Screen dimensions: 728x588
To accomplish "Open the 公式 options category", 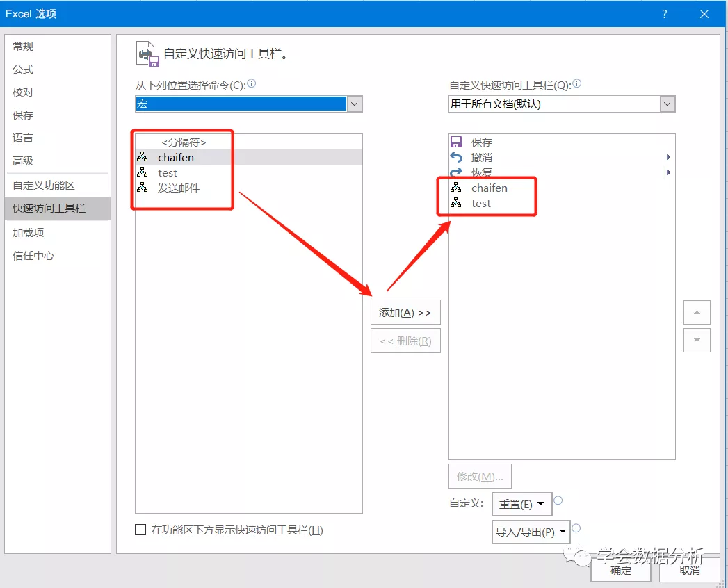I will pyautogui.click(x=58, y=69).
